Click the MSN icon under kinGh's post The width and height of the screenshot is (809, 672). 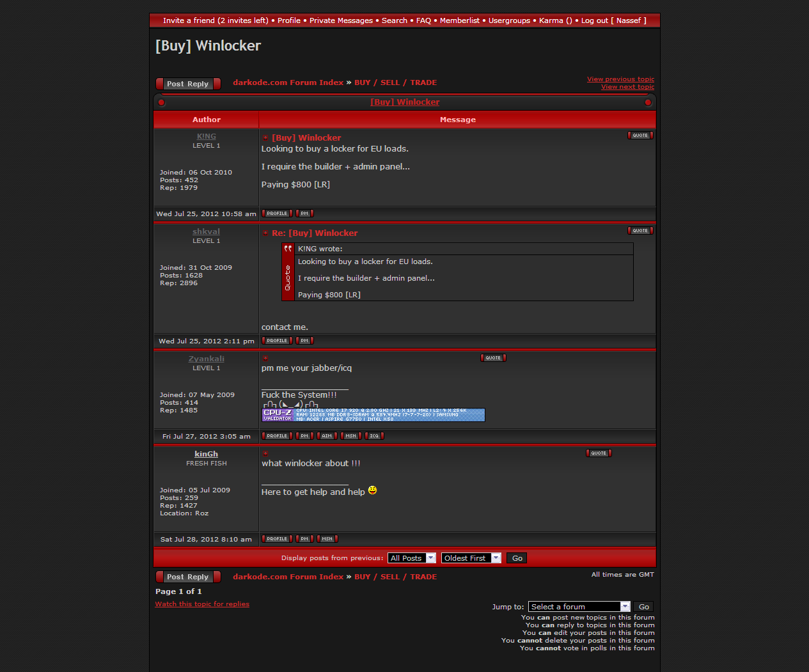(327, 539)
